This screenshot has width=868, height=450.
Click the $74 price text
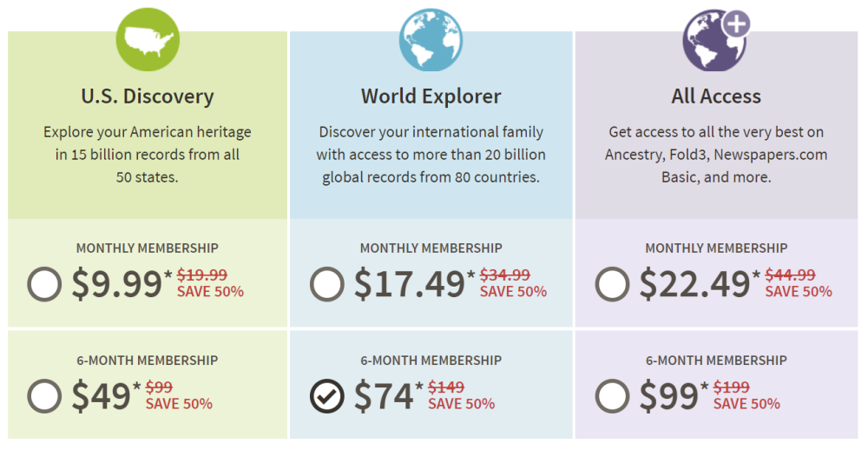pos(384,395)
